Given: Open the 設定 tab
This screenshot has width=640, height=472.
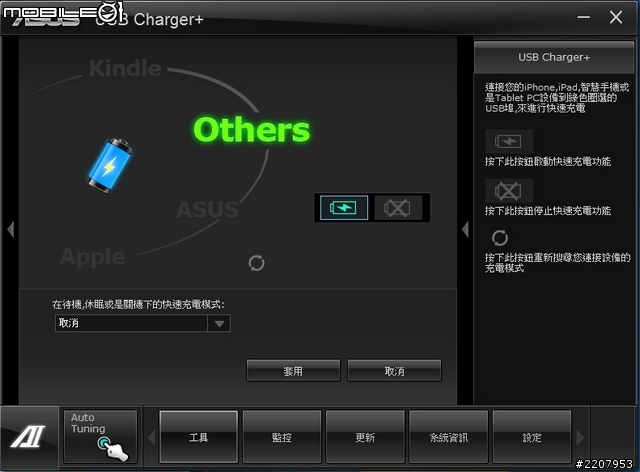Looking at the screenshot, I should pyautogui.click(x=532, y=437).
